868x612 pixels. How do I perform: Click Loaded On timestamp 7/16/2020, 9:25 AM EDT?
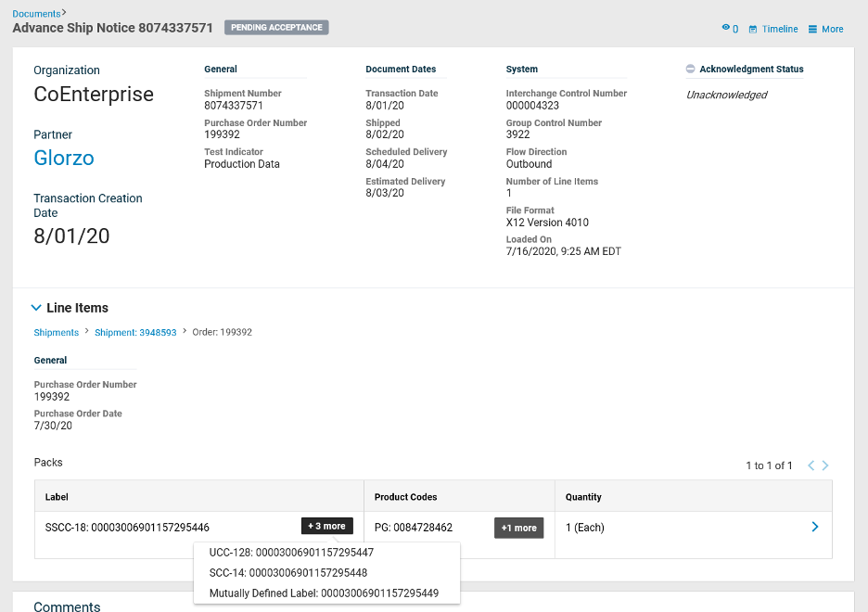(564, 251)
